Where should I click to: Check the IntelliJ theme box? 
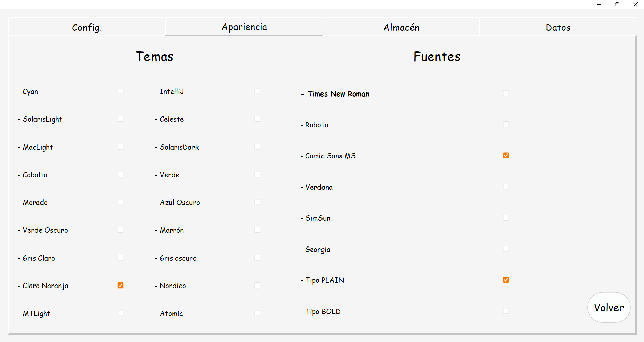coord(257,91)
